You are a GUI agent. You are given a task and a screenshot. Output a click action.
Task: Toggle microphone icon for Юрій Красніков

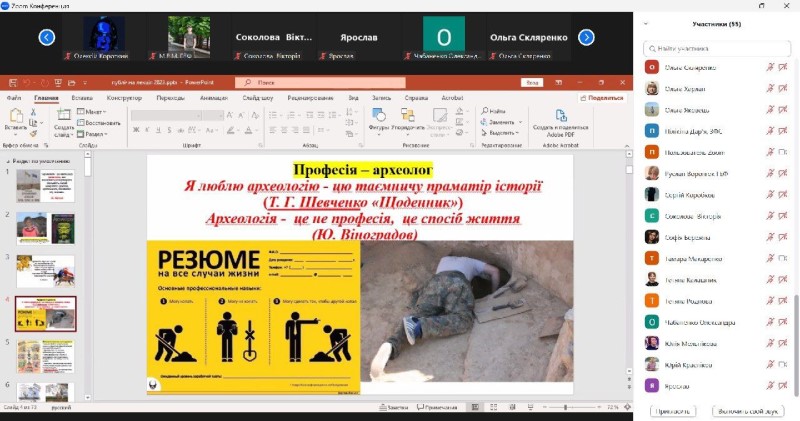(x=770, y=365)
